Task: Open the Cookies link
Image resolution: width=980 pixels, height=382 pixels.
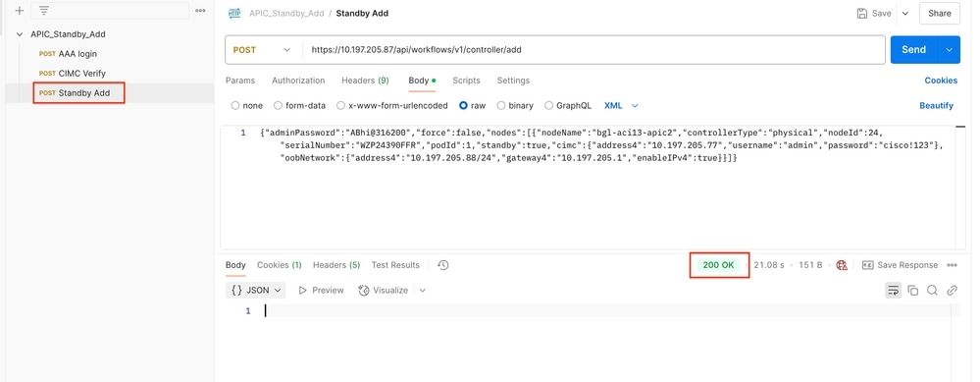Action: [x=941, y=81]
